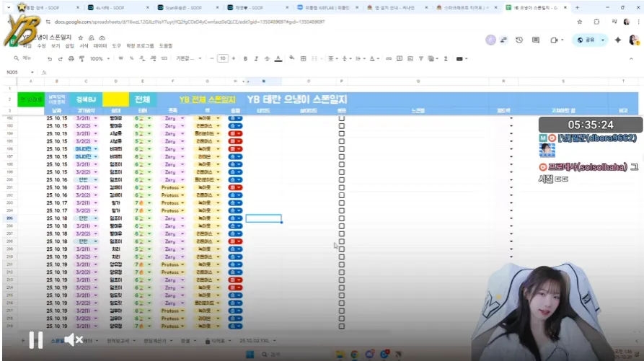Tick the checkbox in row 205
Viewport: 644px width, 361px height.
342,218
